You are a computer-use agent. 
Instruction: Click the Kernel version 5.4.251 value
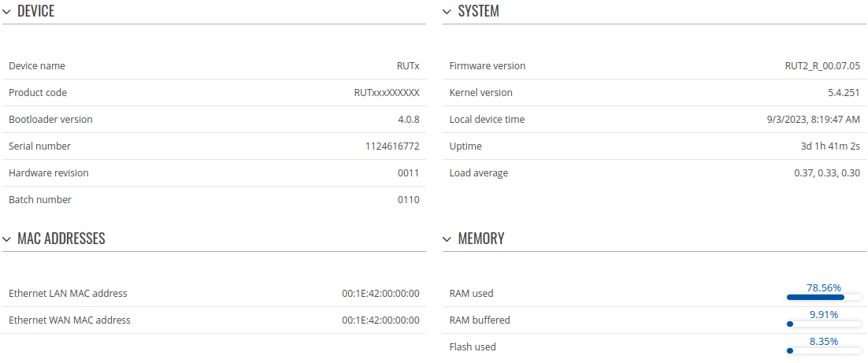(844, 93)
